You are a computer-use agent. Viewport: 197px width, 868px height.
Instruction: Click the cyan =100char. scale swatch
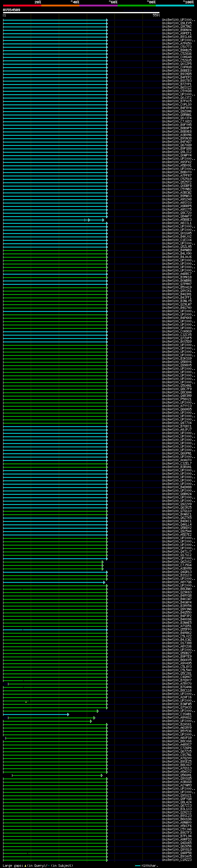tap(137, 866)
